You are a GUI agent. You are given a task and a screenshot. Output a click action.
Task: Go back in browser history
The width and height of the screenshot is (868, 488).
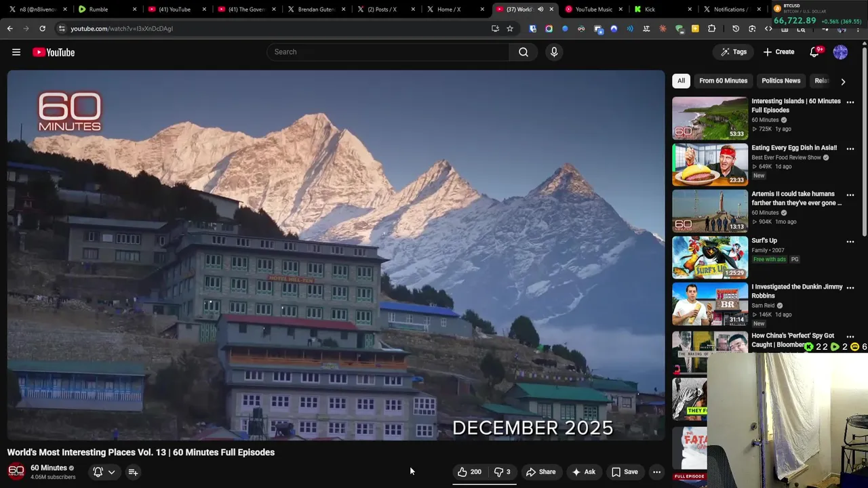click(x=9, y=28)
